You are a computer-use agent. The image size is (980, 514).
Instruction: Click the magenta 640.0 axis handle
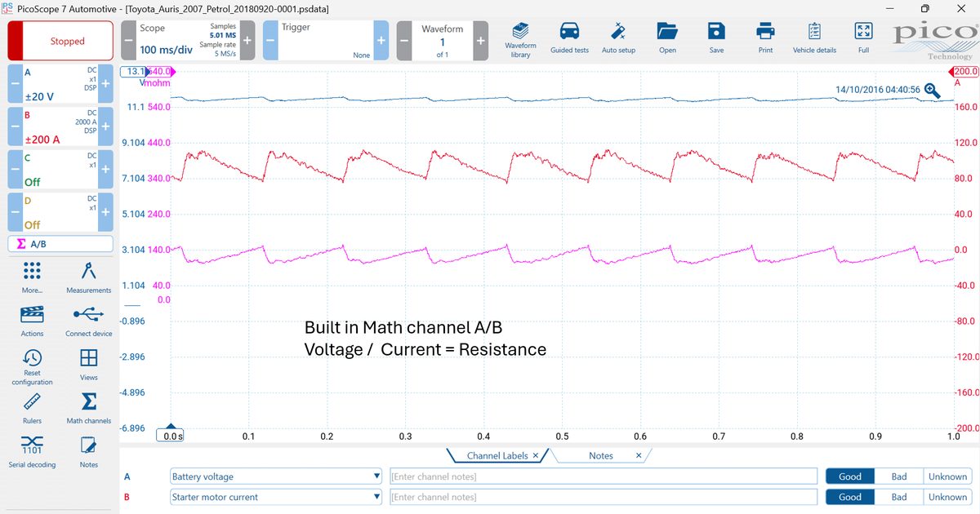tap(161, 72)
